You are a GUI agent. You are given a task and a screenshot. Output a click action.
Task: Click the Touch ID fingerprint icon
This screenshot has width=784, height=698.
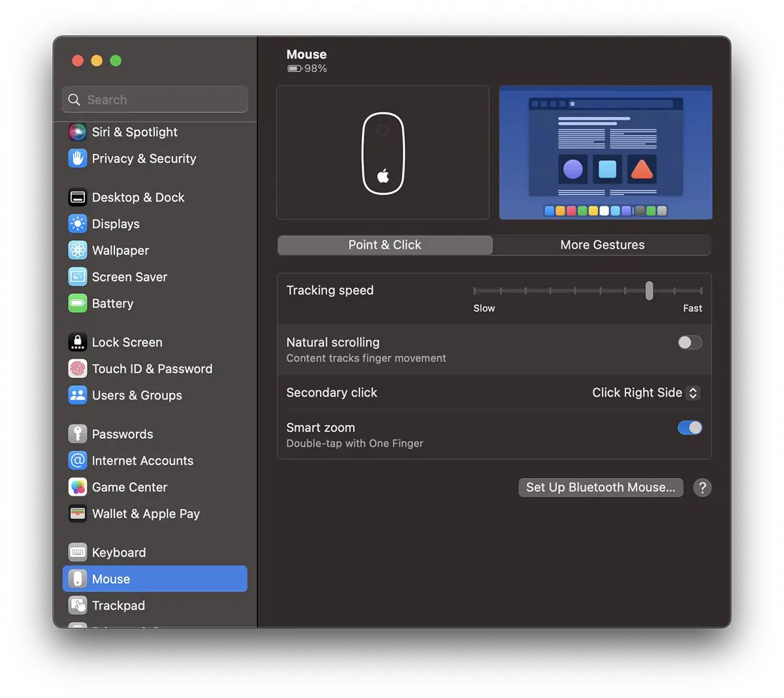click(x=78, y=369)
